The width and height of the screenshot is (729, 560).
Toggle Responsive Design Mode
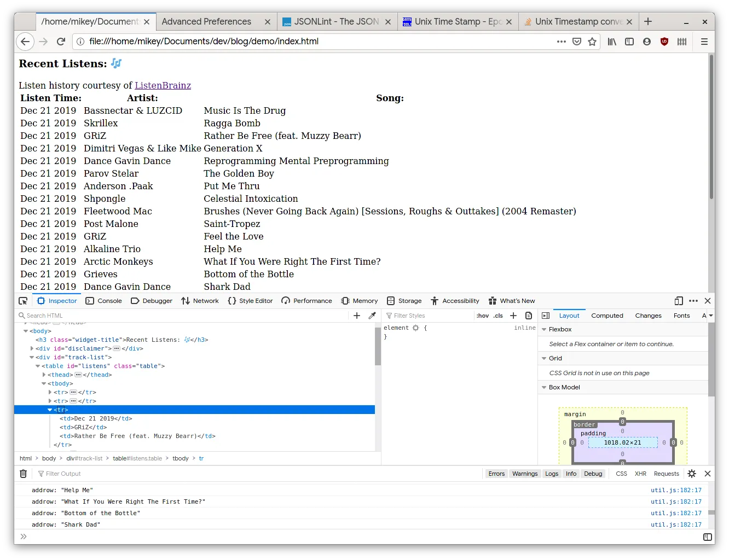[679, 301]
